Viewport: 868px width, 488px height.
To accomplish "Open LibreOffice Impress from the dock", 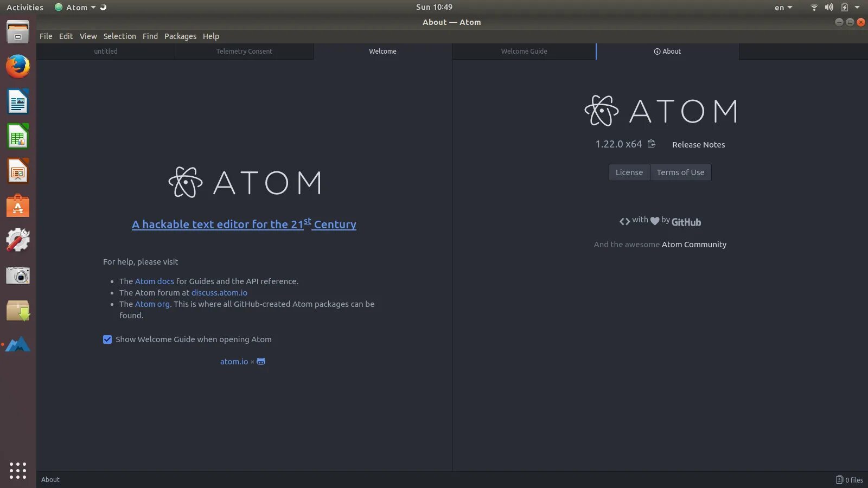I will (x=18, y=171).
